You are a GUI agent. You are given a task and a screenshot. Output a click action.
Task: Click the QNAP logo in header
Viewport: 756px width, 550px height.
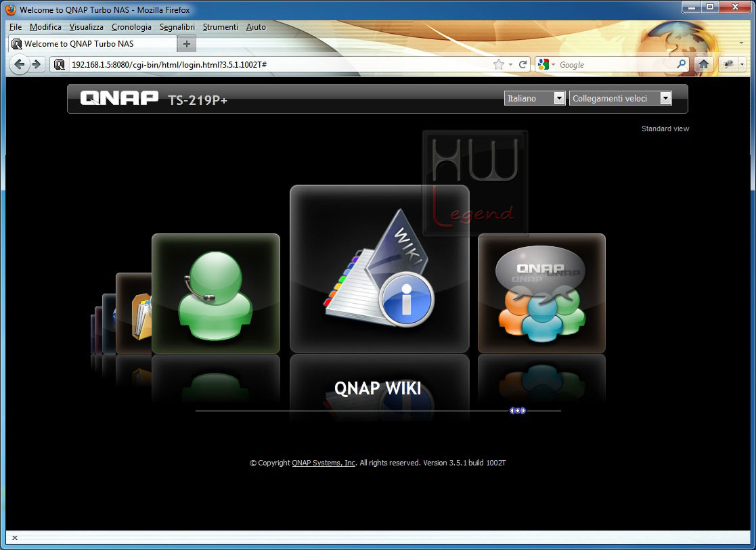[x=119, y=98]
